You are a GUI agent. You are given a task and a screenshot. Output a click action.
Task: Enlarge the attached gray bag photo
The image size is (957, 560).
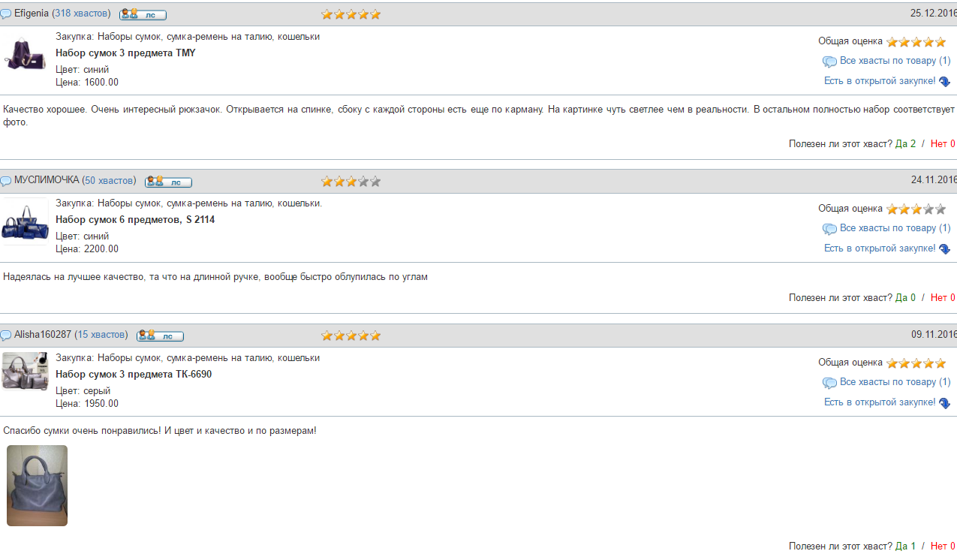pos(37,486)
